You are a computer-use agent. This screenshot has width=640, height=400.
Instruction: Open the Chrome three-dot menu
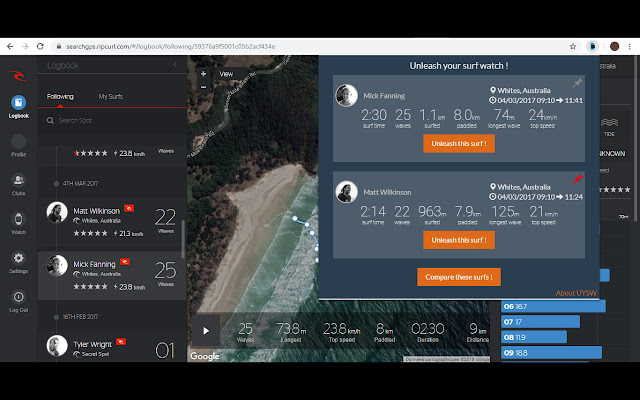point(630,47)
